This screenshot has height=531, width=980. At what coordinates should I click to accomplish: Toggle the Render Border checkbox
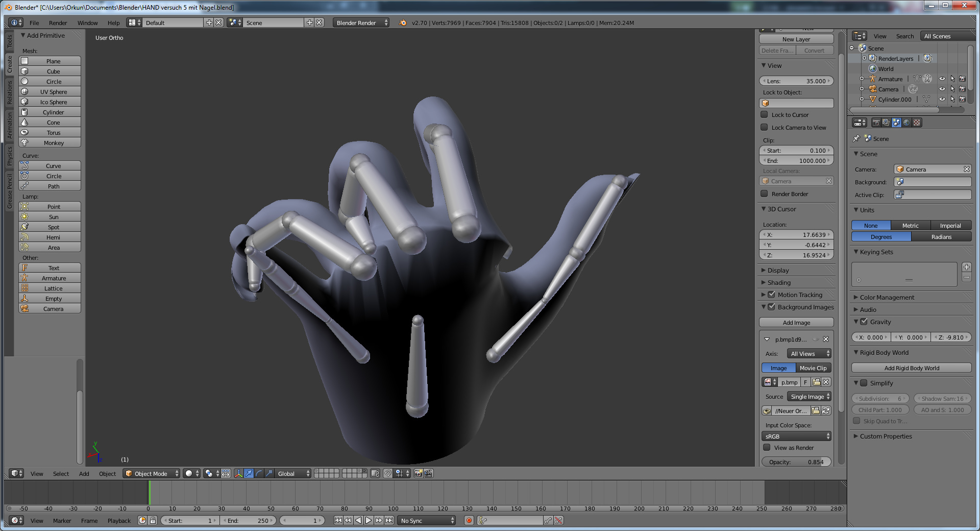(x=764, y=194)
